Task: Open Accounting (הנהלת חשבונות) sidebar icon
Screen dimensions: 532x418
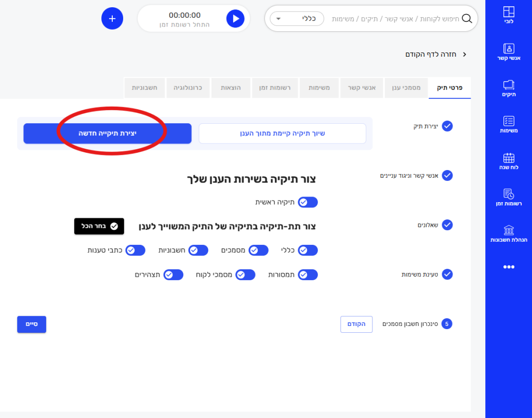Action: pyautogui.click(x=509, y=233)
